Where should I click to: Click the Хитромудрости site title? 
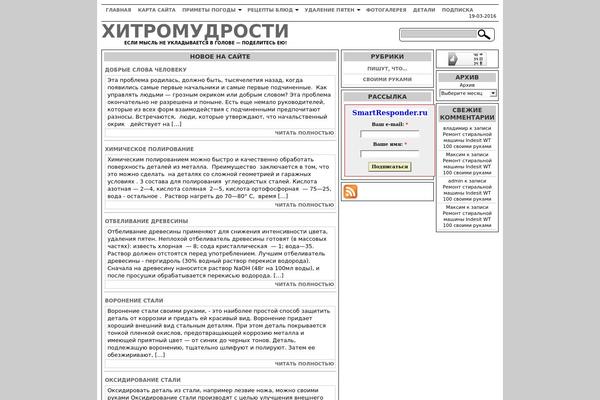(195, 31)
